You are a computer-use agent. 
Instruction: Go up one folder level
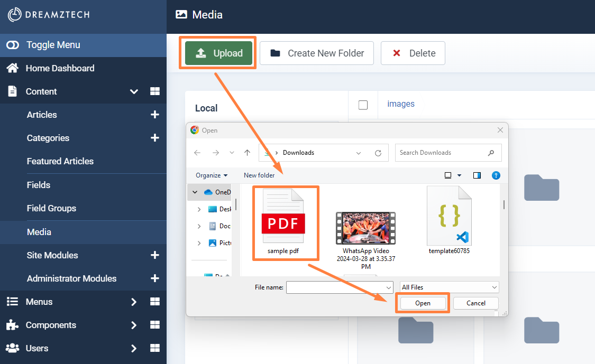(x=248, y=153)
